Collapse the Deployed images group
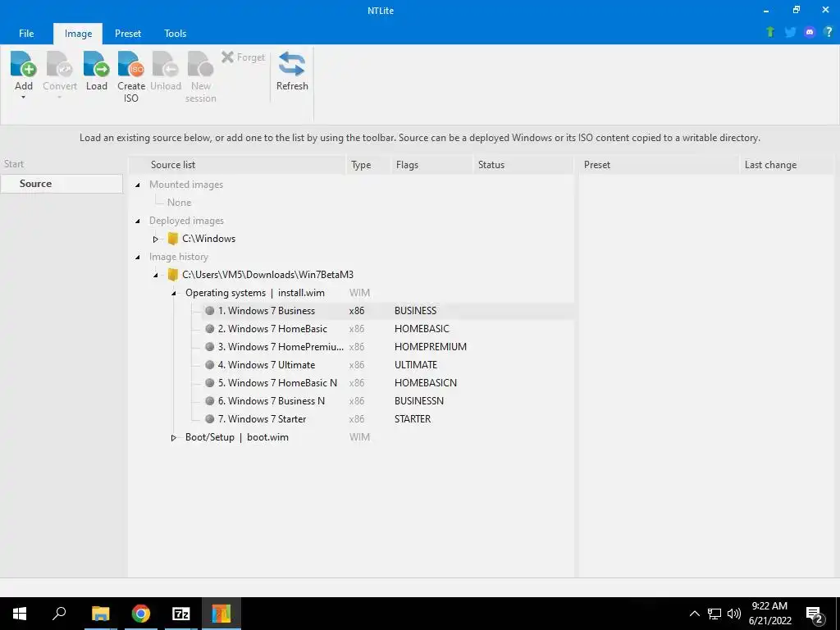Image resolution: width=840 pixels, height=630 pixels. 138,221
